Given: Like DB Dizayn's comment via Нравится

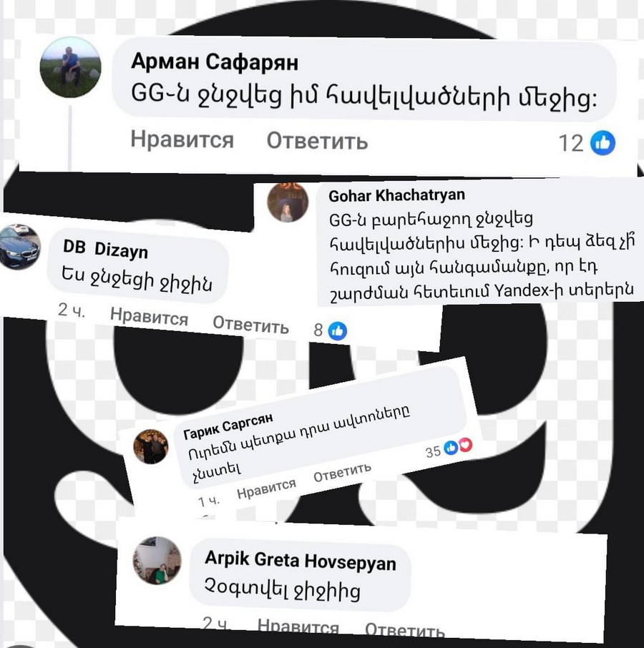Looking at the screenshot, I should [x=149, y=318].
